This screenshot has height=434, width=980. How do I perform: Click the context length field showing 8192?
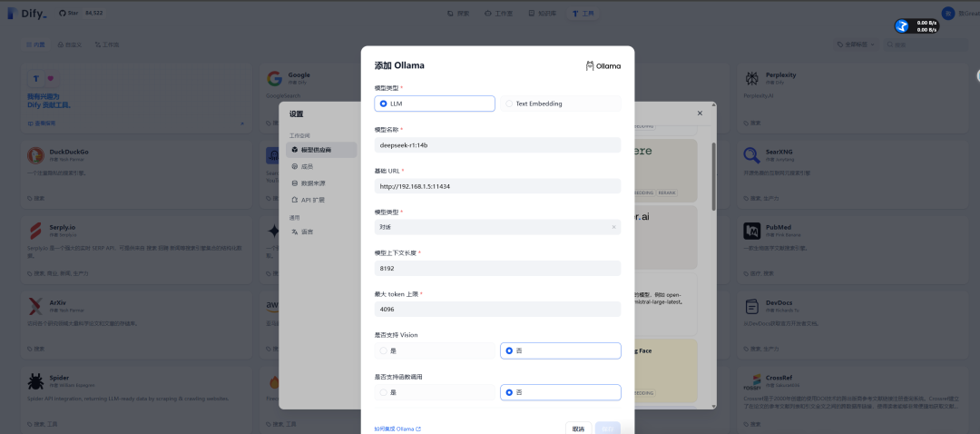(x=497, y=268)
